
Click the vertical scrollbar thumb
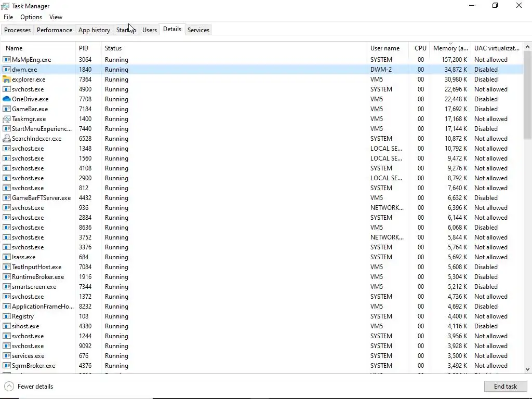point(527,95)
